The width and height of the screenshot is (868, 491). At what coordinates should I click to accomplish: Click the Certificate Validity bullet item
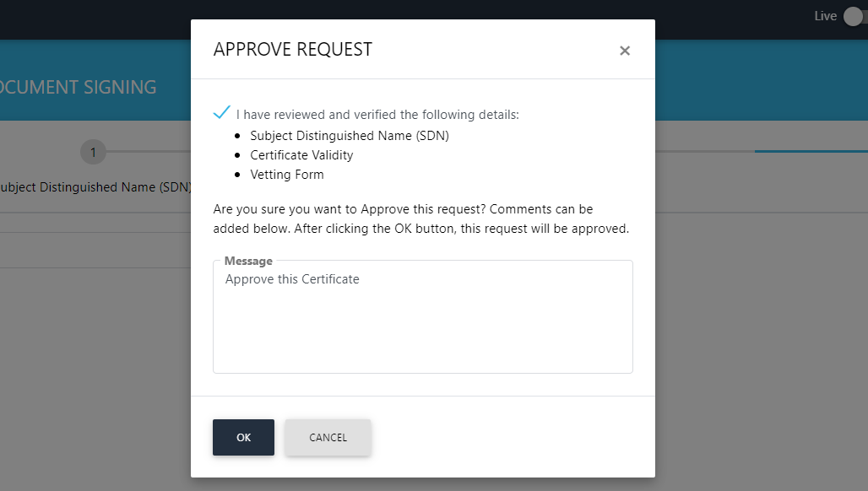[301, 155]
